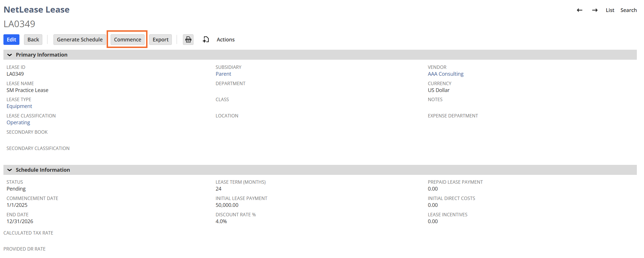Screen dimensions: 644x258
Task: Collapse the Schedule Information section
Action: coord(10,170)
